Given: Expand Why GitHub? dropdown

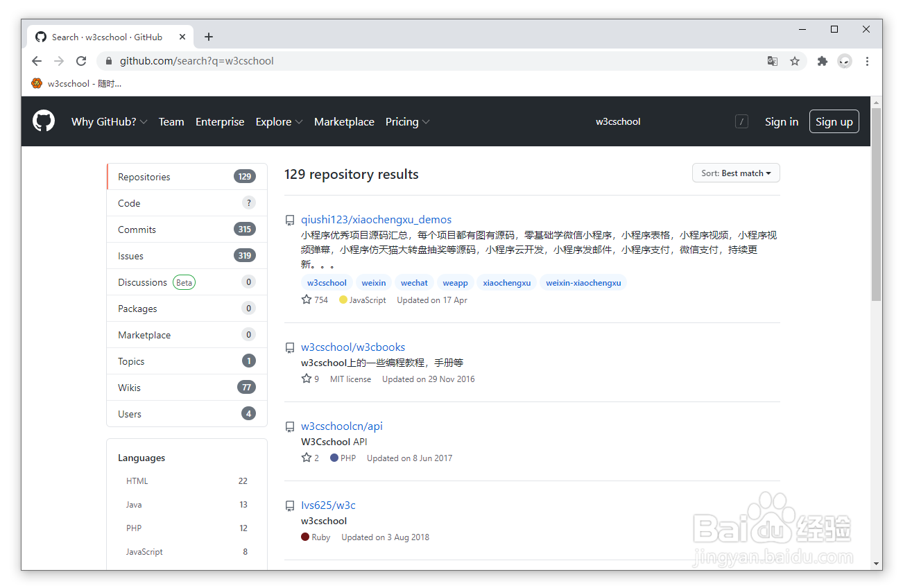Looking at the screenshot, I should tap(110, 121).
